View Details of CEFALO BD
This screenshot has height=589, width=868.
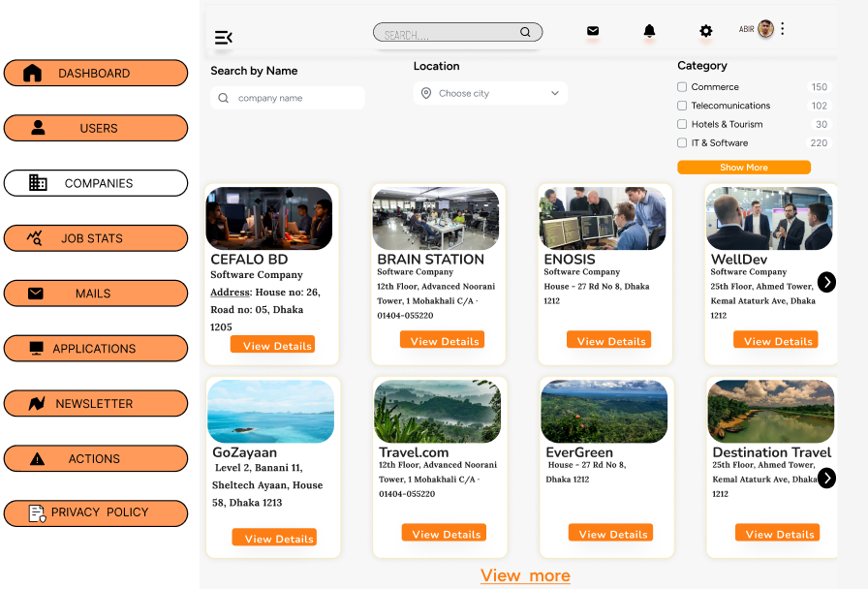(x=273, y=344)
